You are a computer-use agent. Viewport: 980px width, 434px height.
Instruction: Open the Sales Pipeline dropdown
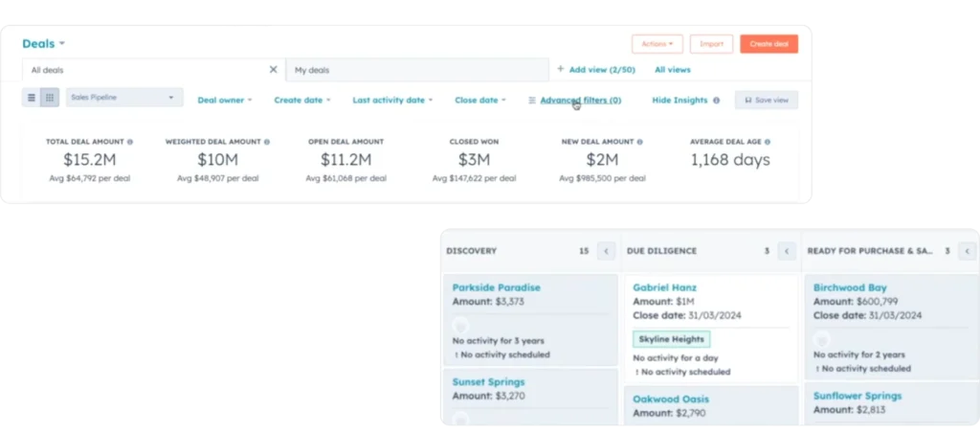pos(124,98)
